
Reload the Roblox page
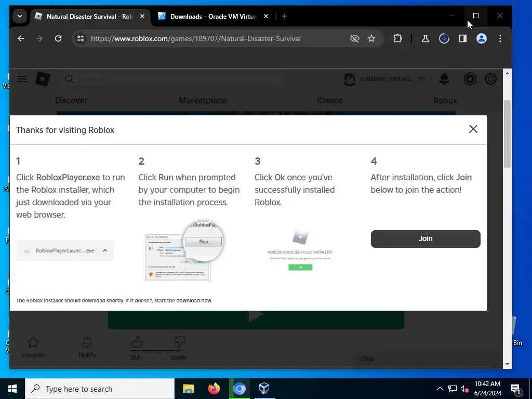[58, 38]
